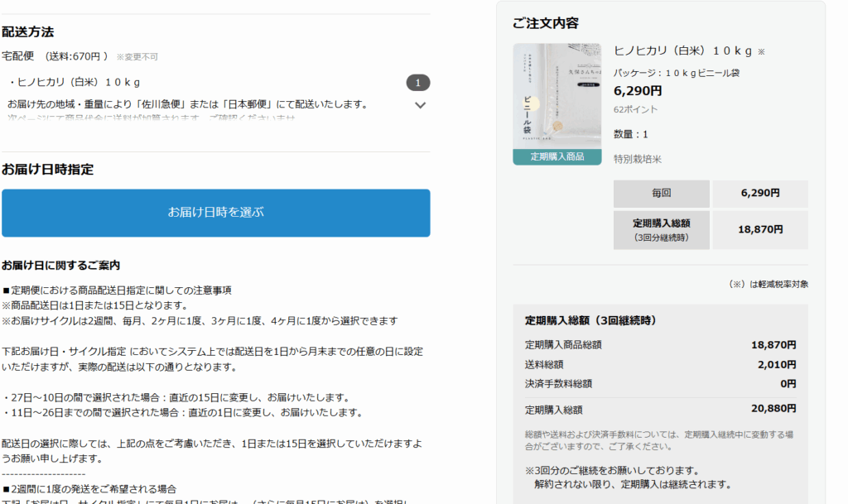Click the お届け日時を選ぶ button
The height and width of the screenshot is (504, 848).
pos(215,213)
